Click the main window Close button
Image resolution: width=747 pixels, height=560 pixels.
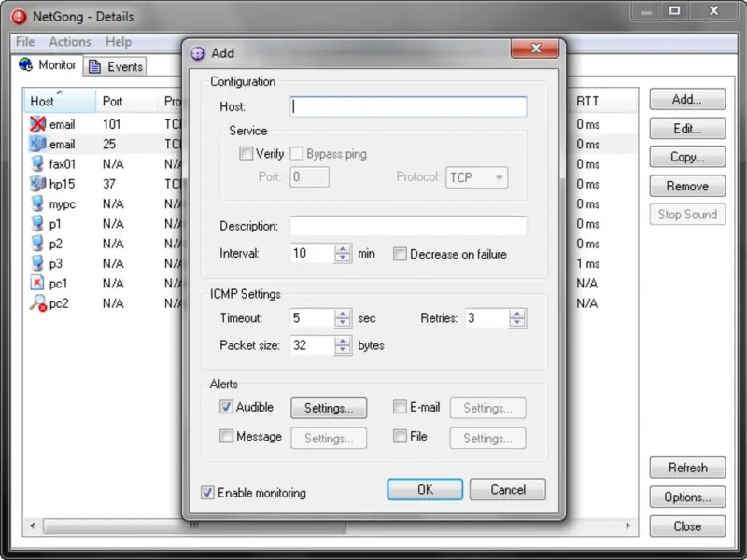(687, 525)
